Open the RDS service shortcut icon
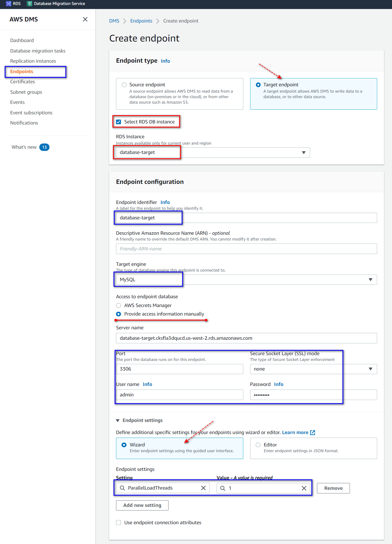Viewport: 392px width, 544px height. pos(9,4)
